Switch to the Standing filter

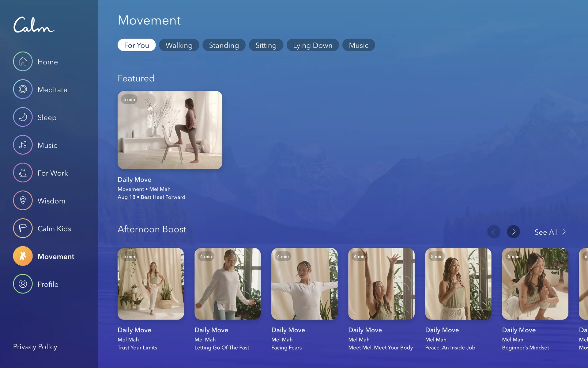(224, 45)
